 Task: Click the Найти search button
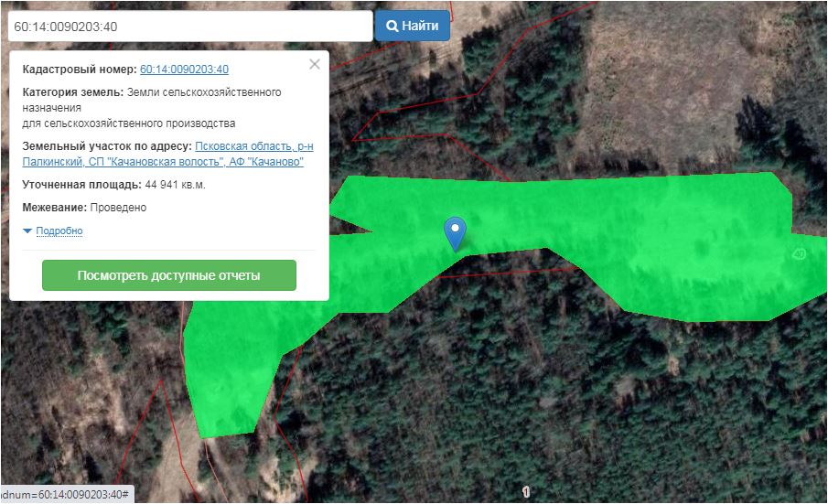pos(412,26)
